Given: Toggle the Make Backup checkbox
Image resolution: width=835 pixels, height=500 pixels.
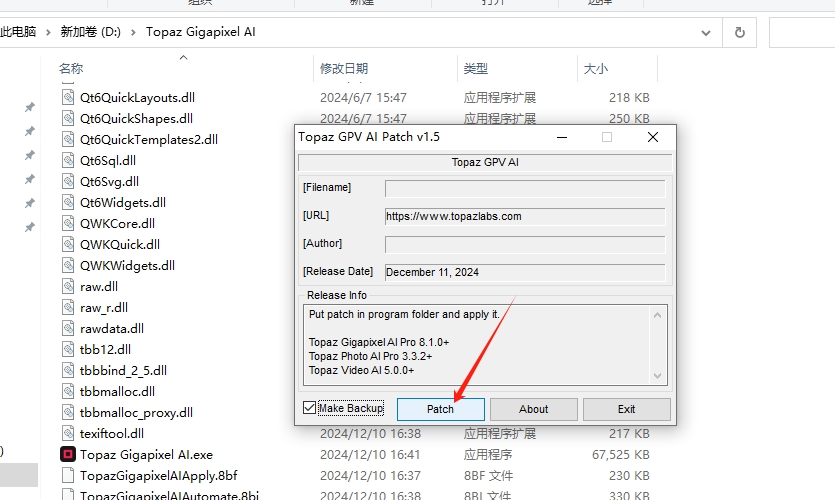Looking at the screenshot, I should [x=310, y=408].
